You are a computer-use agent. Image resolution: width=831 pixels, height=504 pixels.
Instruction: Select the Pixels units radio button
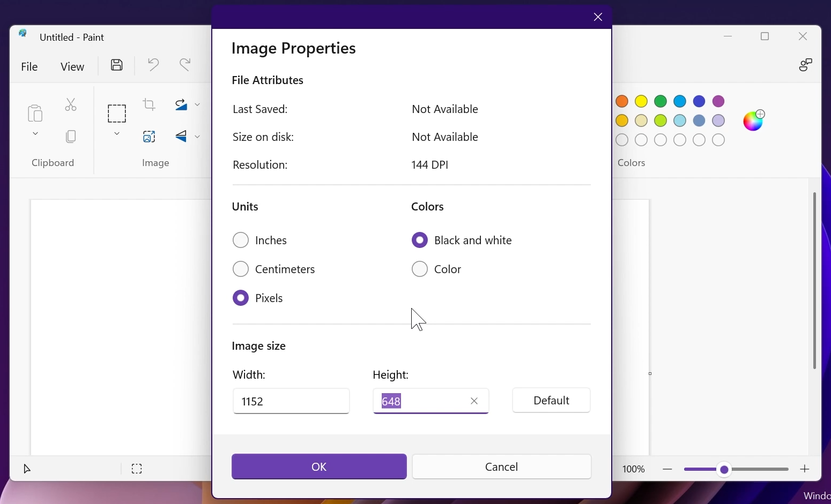tap(241, 298)
